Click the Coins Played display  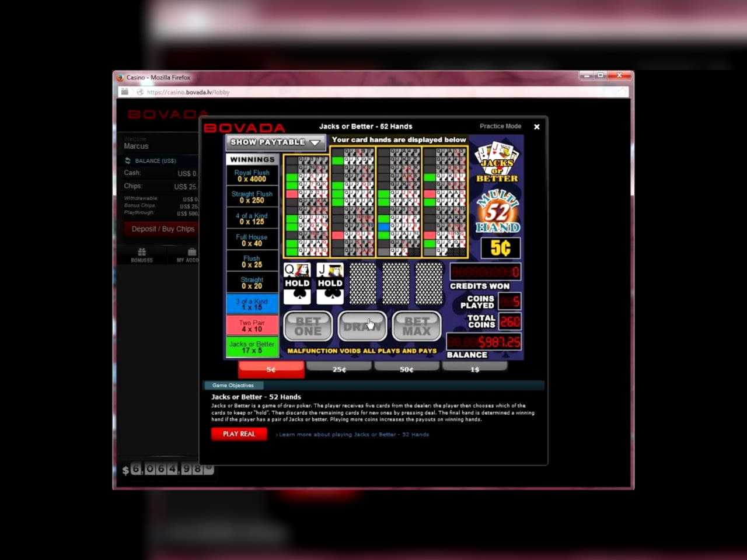point(509,302)
